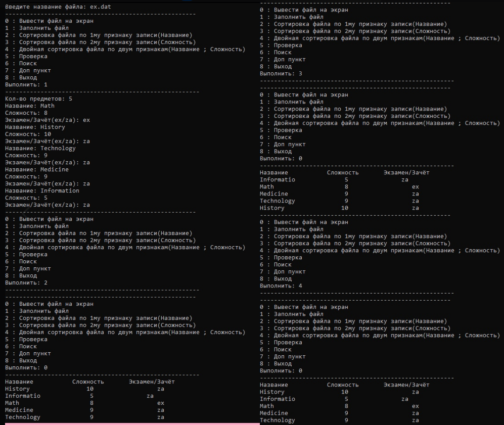The height and width of the screenshot is (425, 504).
Task: Click the 'Выполнить: 1' input line
Action: coord(26,84)
